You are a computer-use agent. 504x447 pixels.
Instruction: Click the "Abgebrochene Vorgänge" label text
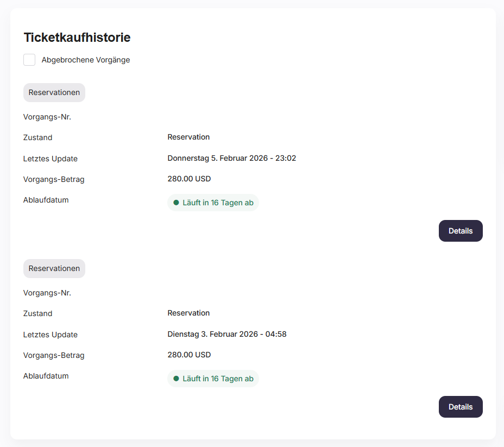[x=86, y=60]
